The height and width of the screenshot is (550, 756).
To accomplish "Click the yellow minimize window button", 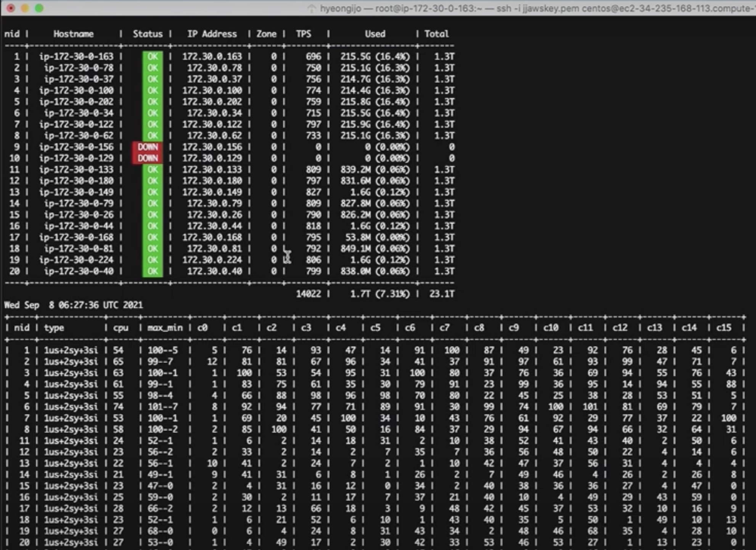I will point(25,8).
